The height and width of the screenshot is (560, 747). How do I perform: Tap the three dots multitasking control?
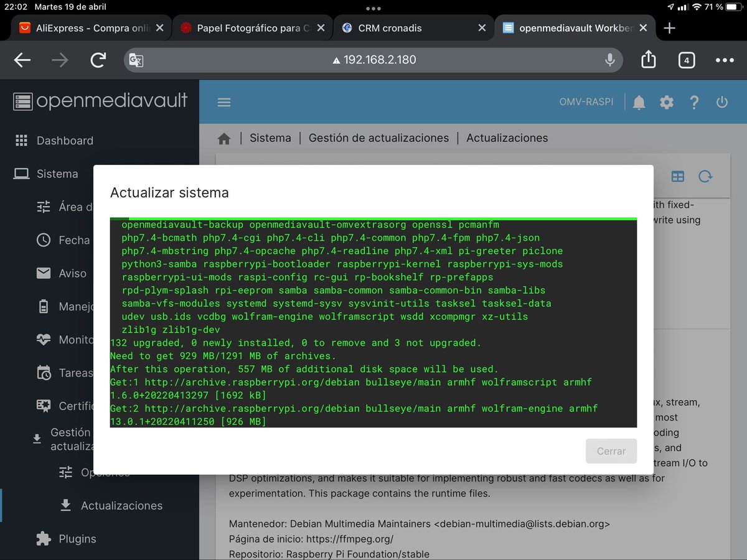click(374, 8)
